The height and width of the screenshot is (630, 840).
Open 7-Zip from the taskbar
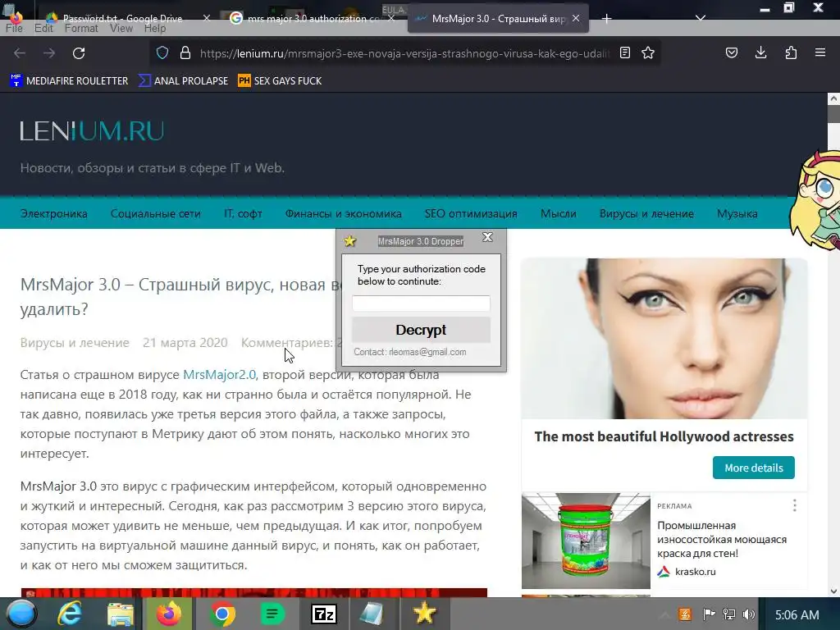(324, 614)
